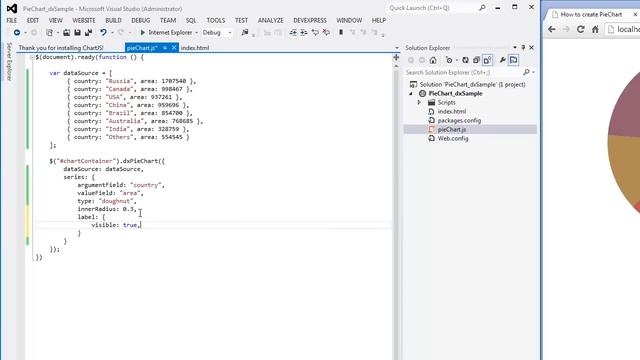
Task: Open the Server Explorer side tab
Action: pyautogui.click(x=9, y=61)
